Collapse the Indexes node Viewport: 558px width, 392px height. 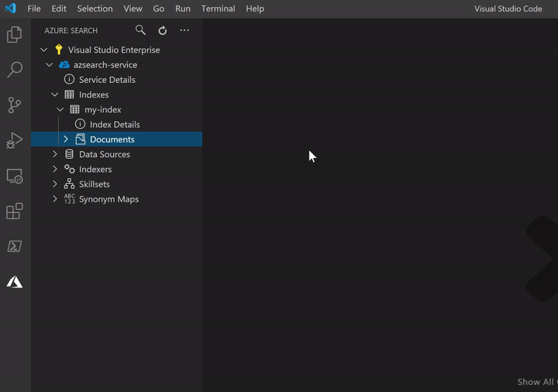(x=55, y=95)
